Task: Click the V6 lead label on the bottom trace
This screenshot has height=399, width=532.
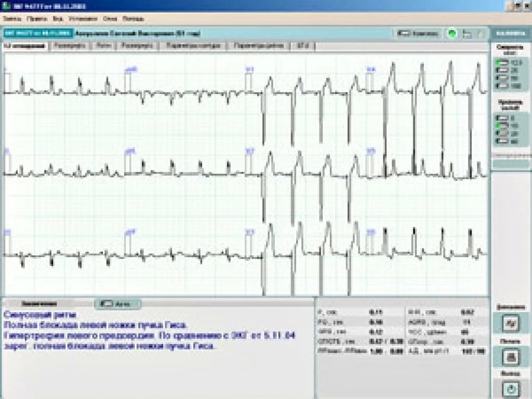Action: [371, 232]
